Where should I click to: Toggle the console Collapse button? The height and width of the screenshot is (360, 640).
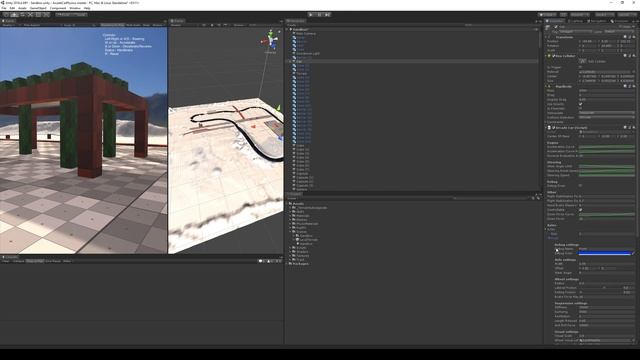[18, 261]
